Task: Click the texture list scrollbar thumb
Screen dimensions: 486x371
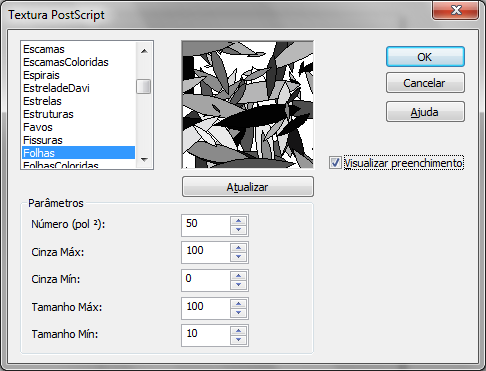Action: [144, 87]
